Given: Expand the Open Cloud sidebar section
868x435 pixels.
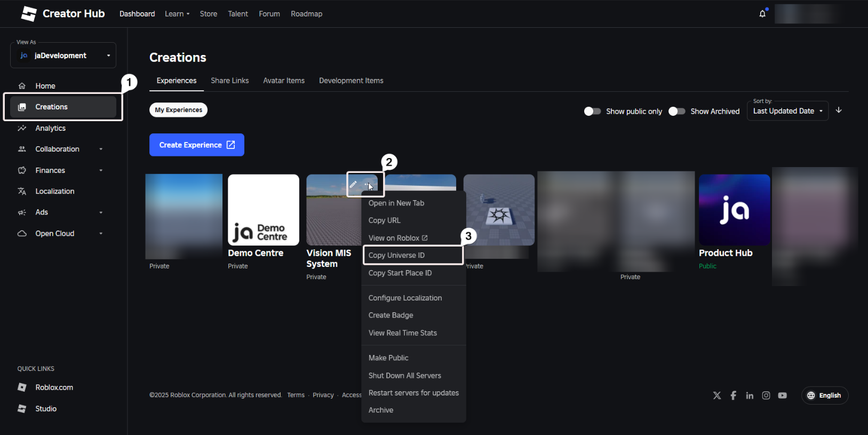Looking at the screenshot, I should [101, 234].
